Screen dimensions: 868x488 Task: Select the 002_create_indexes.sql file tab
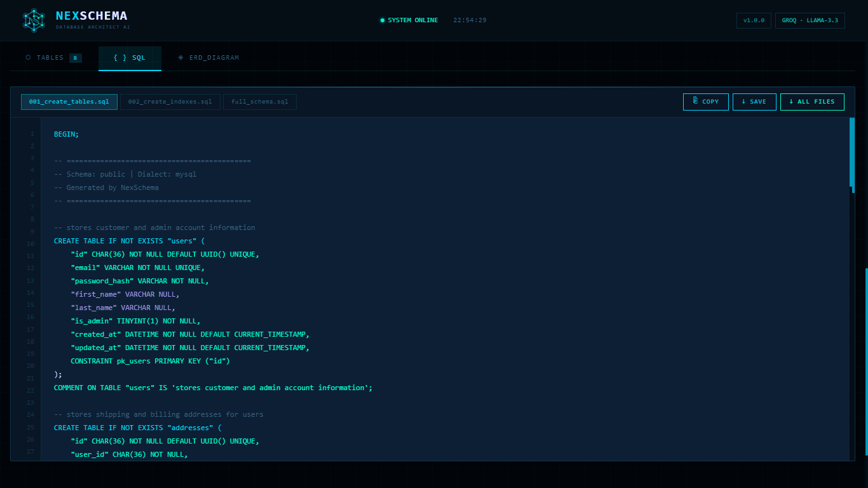(170, 102)
